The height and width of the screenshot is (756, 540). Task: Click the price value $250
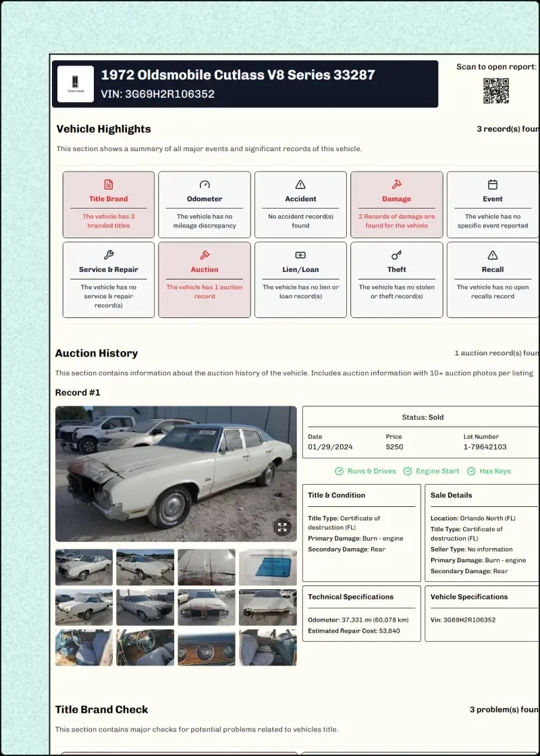(x=394, y=447)
